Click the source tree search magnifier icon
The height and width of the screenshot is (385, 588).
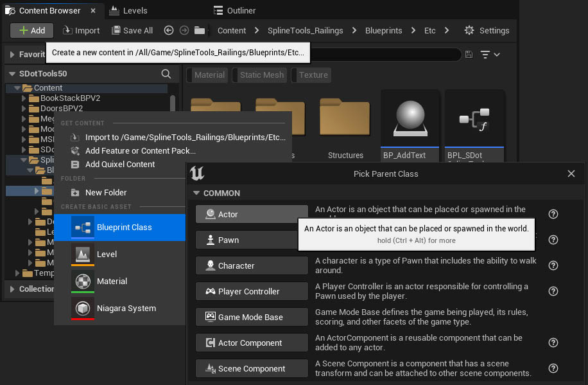(x=166, y=74)
